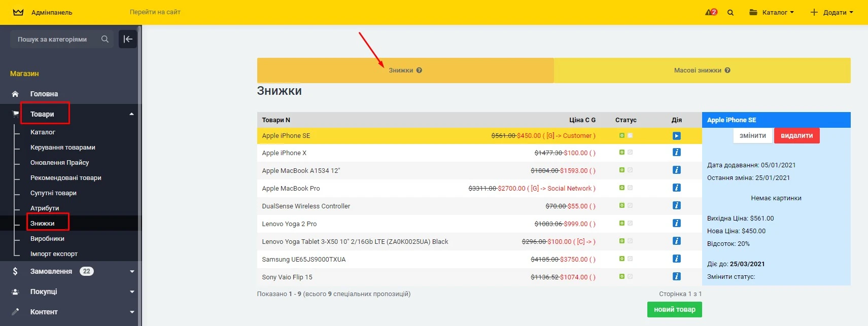Open Атрибути in the sidebar
Screen dimensions: 868x326
pos(45,208)
